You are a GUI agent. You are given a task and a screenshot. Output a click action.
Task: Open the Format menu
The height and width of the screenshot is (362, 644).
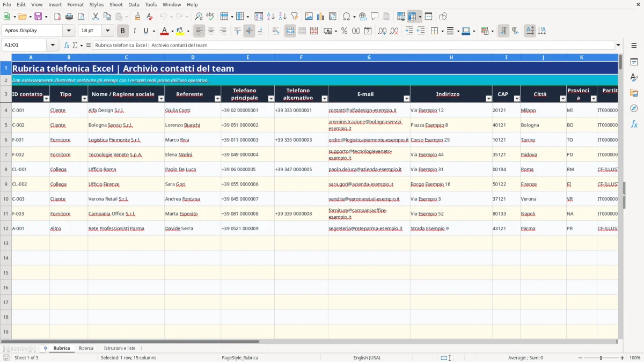point(75,4)
